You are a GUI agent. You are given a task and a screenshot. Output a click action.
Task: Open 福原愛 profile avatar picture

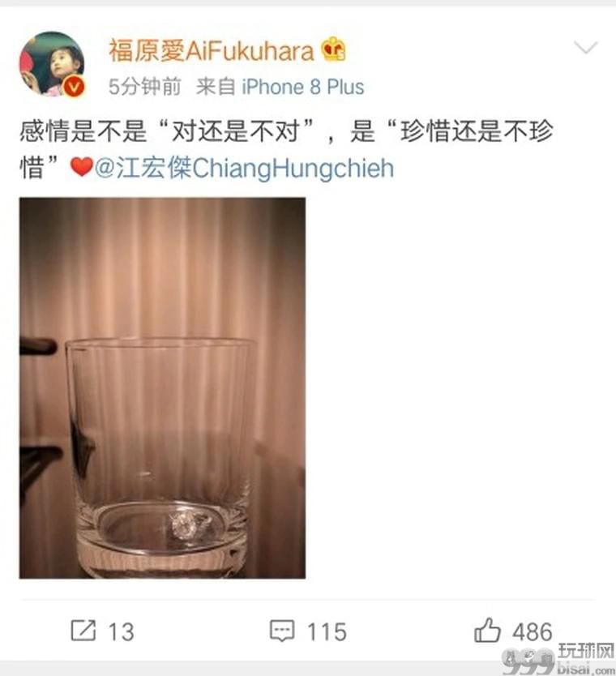[52, 64]
